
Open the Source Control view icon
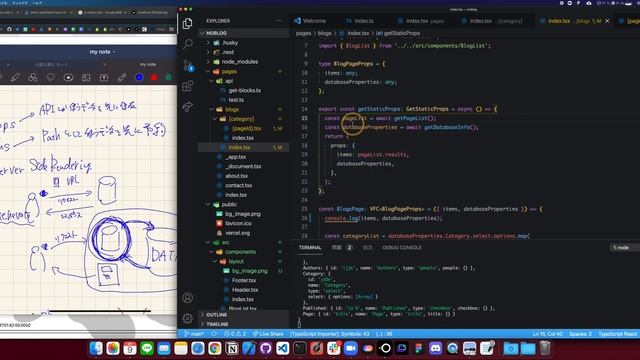[188, 65]
